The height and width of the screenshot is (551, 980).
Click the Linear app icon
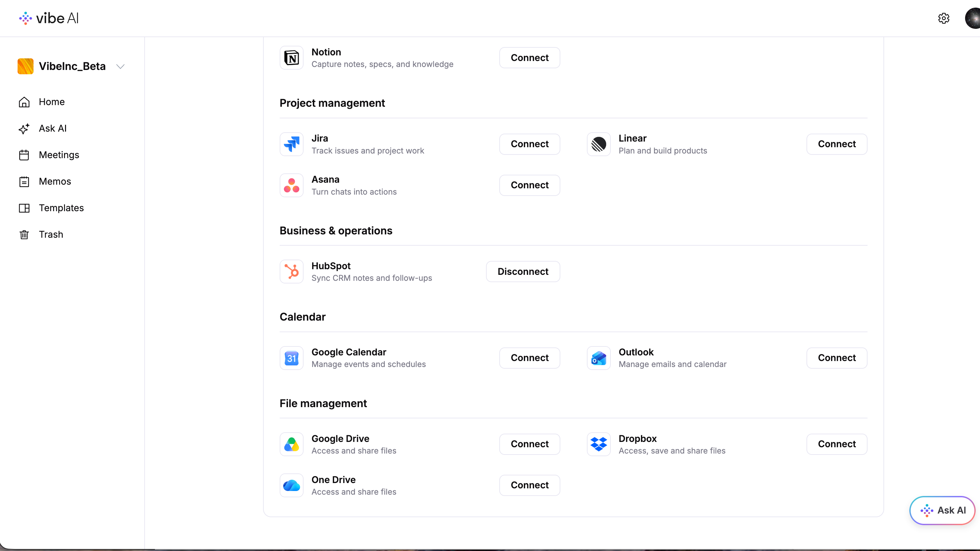tap(598, 144)
